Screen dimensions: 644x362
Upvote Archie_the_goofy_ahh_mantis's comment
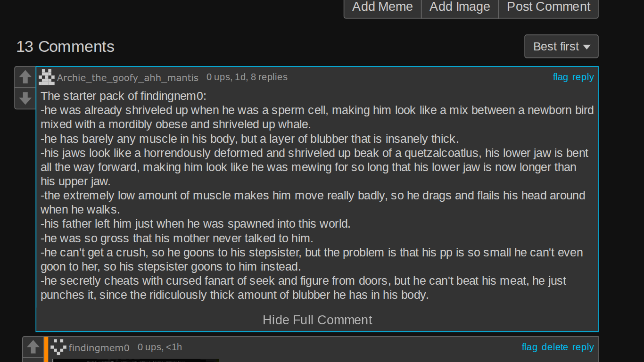(25, 77)
